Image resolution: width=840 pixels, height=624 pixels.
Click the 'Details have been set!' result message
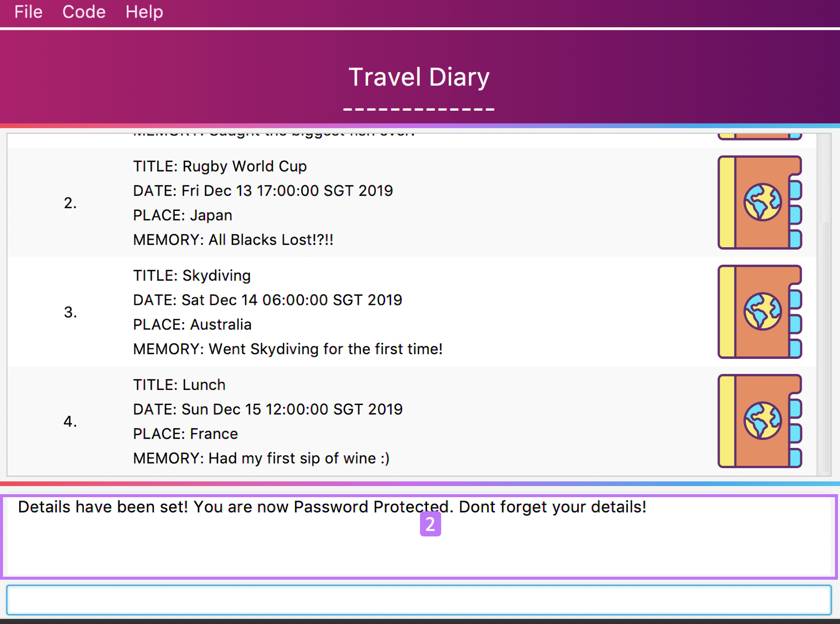(x=332, y=507)
